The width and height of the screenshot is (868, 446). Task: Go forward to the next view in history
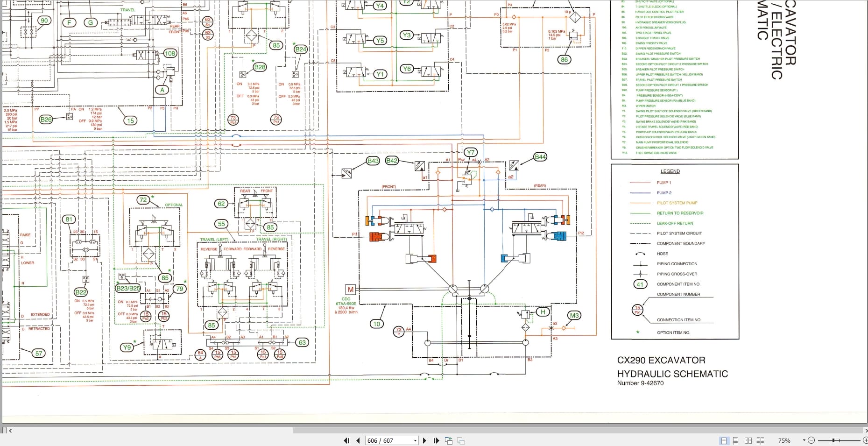(460, 440)
